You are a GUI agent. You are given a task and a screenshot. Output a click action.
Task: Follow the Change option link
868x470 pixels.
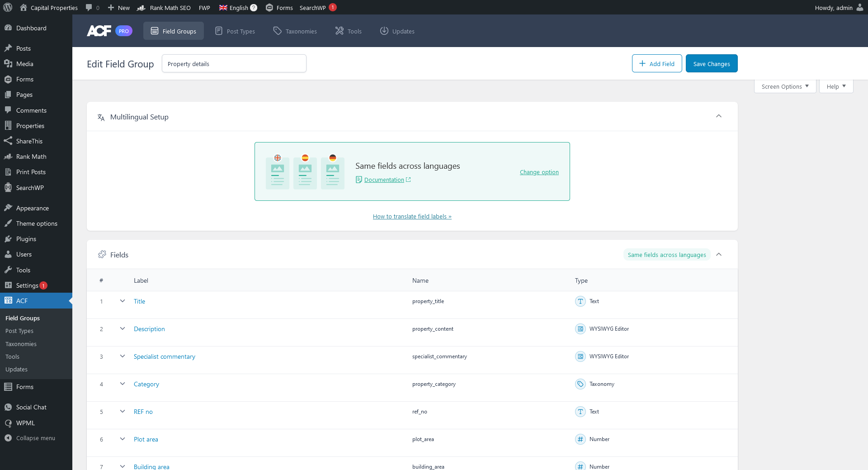click(539, 172)
